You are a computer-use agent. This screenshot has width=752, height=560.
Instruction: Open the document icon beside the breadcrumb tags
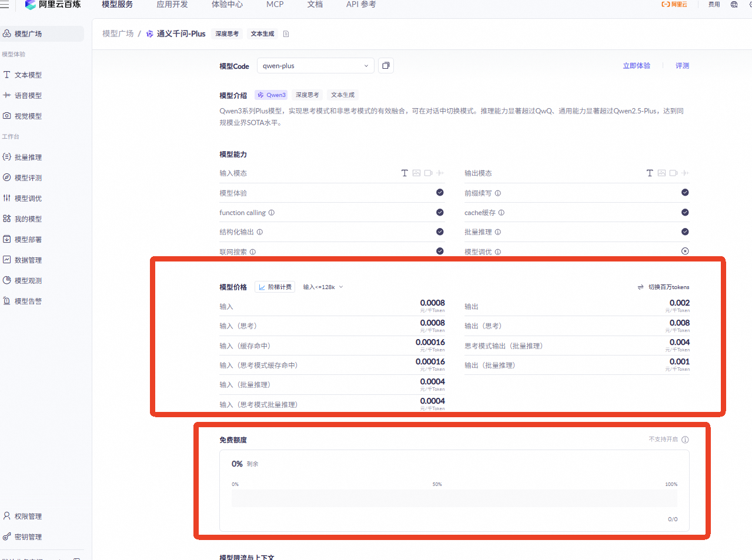tap(286, 34)
